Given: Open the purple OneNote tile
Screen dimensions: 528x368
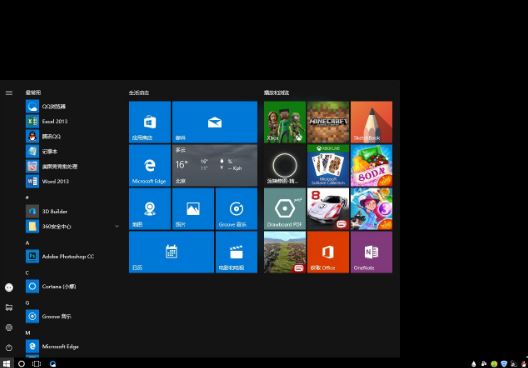Looking at the screenshot, I should tap(371, 252).
